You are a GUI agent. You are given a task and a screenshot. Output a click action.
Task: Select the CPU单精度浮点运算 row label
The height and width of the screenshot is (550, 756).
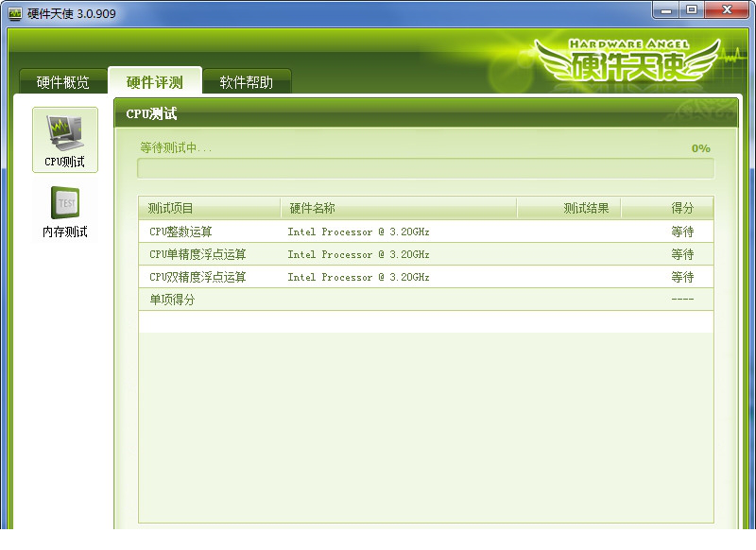(x=198, y=254)
